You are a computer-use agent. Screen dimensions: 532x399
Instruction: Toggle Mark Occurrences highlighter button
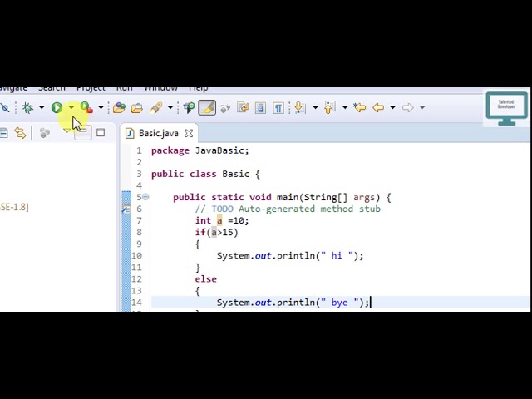click(207, 107)
